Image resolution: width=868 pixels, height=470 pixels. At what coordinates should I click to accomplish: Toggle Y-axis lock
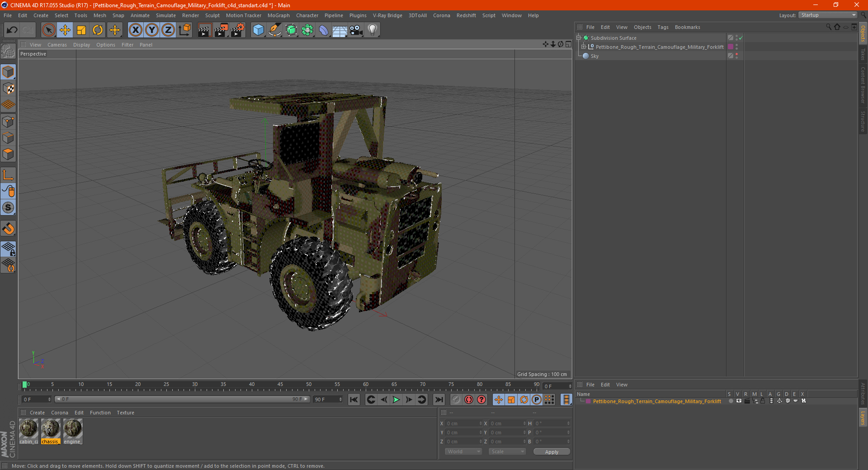pos(152,30)
